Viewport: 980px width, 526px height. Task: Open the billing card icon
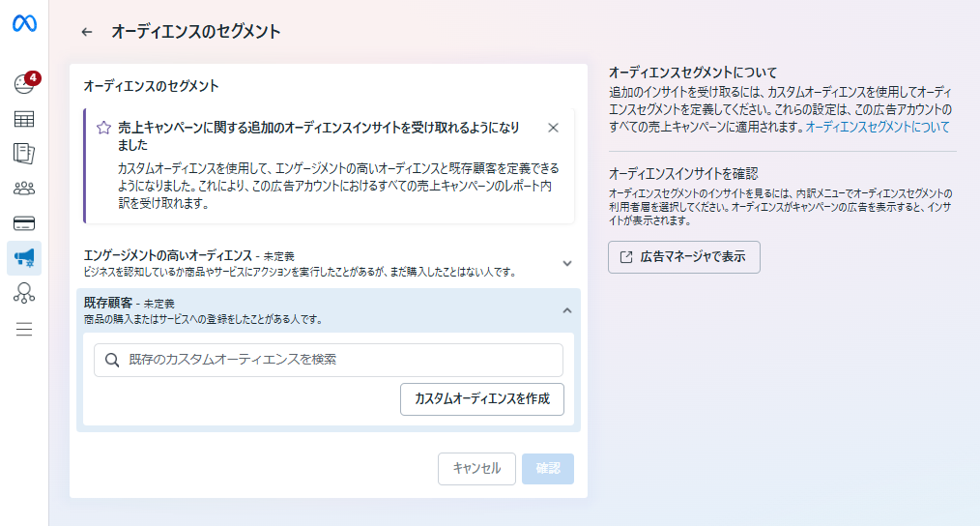(x=24, y=223)
